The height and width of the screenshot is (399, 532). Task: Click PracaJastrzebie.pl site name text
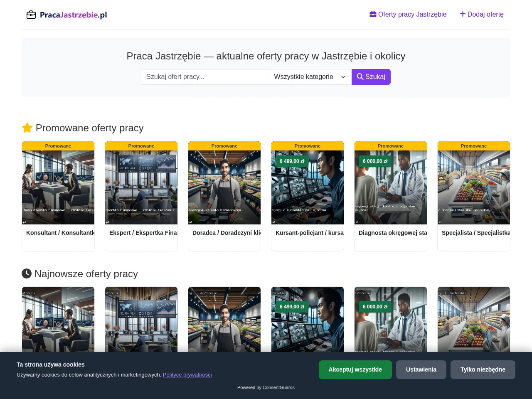(x=74, y=15)
